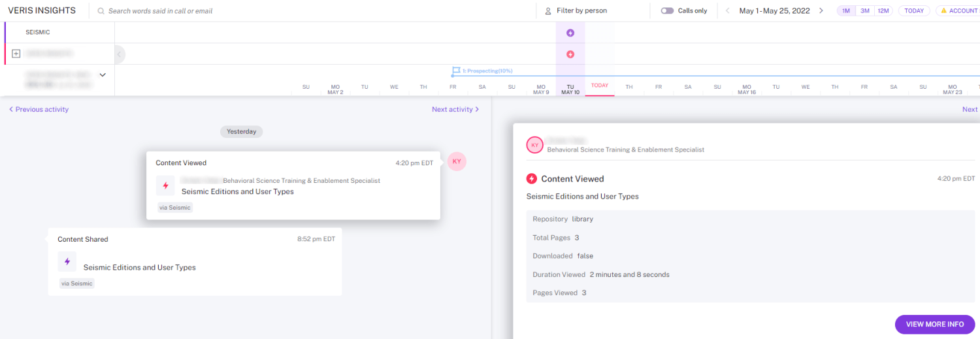Viewport: 980px width, 339px height.
Task: Select the 3M time range
Action: point(864,11)
